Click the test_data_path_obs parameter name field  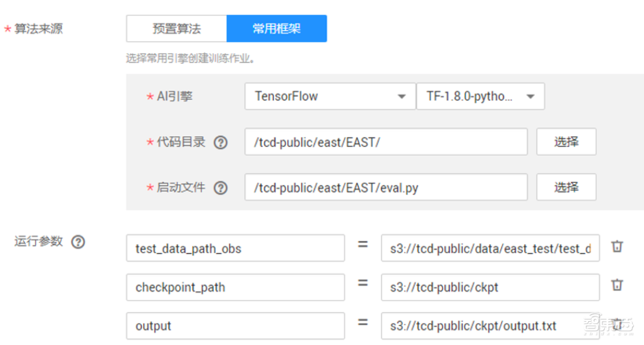pyautogui.click(x=235, y=248)
